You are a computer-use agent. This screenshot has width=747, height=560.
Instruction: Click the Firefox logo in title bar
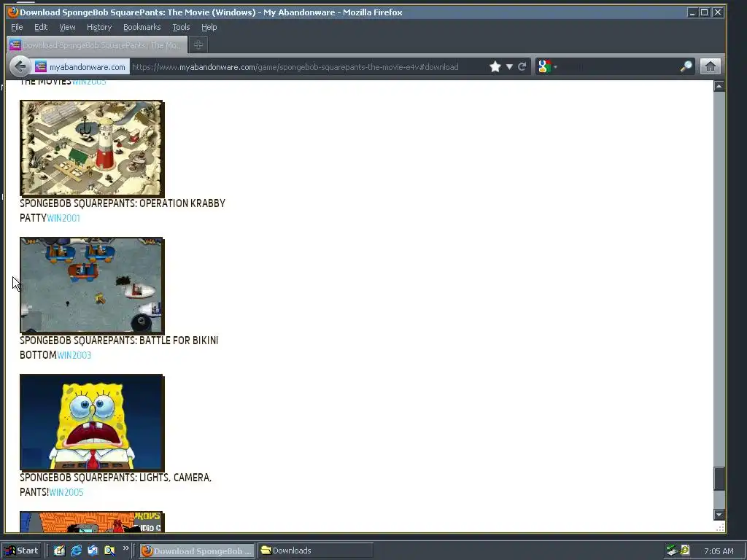(13, 12)
